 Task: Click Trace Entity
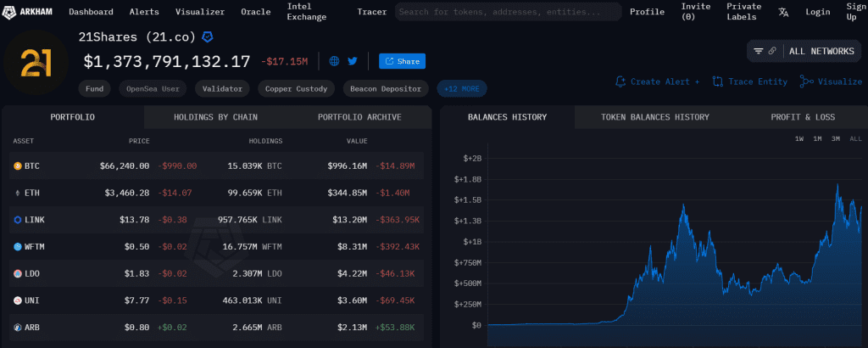tap(750, 81)
